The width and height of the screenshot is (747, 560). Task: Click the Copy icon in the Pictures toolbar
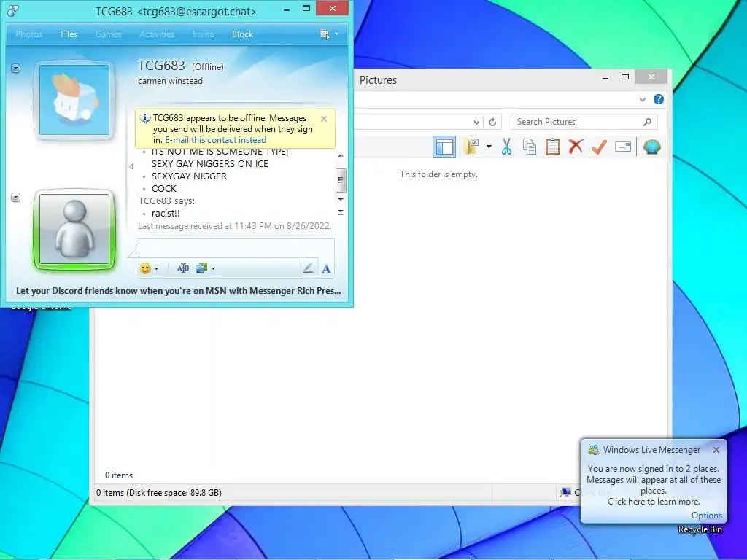530,147
